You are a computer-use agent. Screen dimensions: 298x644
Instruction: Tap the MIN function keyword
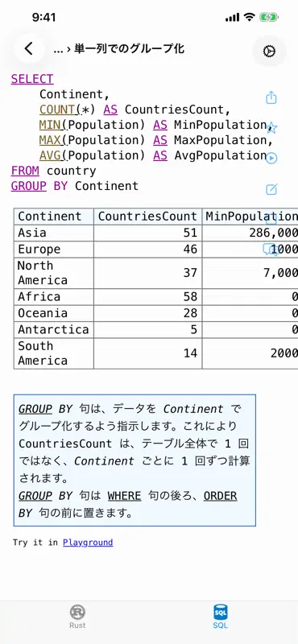click(50, 125)
